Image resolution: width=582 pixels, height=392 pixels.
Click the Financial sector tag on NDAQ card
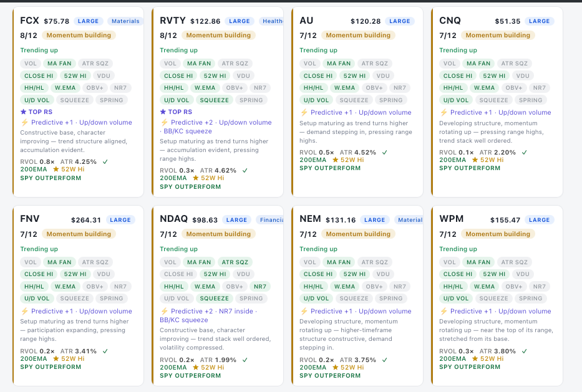point(270,220)
